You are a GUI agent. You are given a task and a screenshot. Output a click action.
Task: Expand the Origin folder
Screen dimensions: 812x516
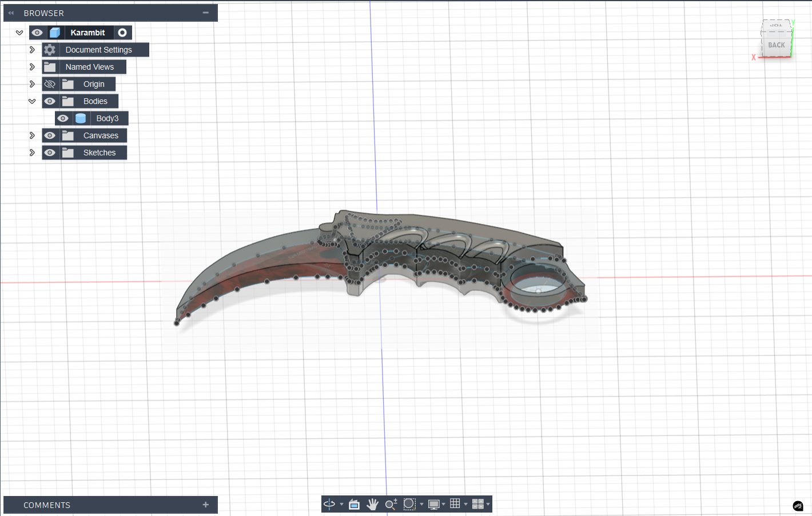click(32, 84)
